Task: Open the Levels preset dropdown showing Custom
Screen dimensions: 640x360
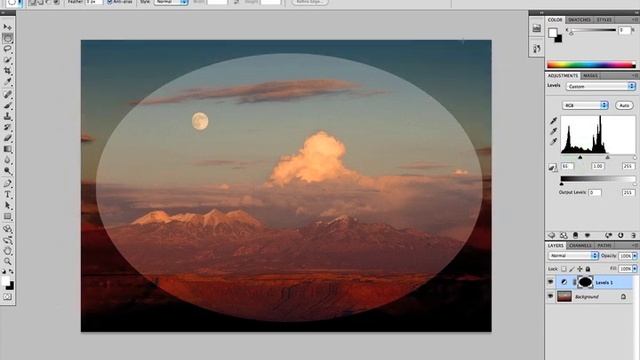Action: pyautogui.click(x=601, y=87)
